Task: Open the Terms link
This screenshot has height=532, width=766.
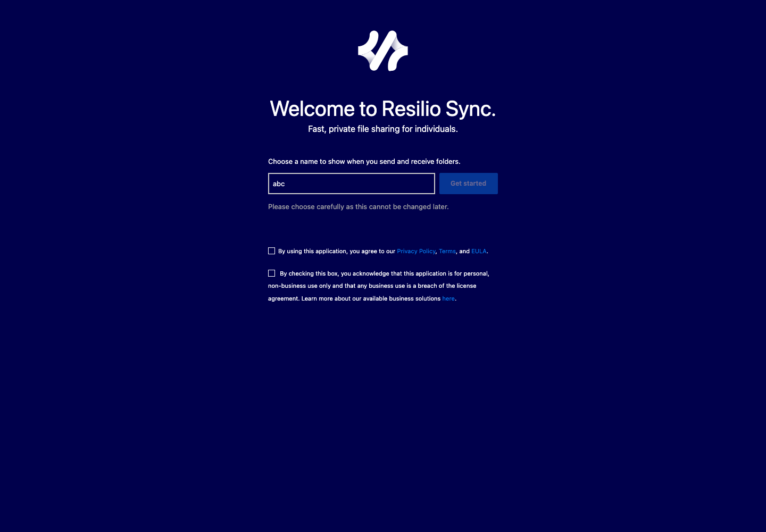Action: pyautogui.click(x=447, y=251)
